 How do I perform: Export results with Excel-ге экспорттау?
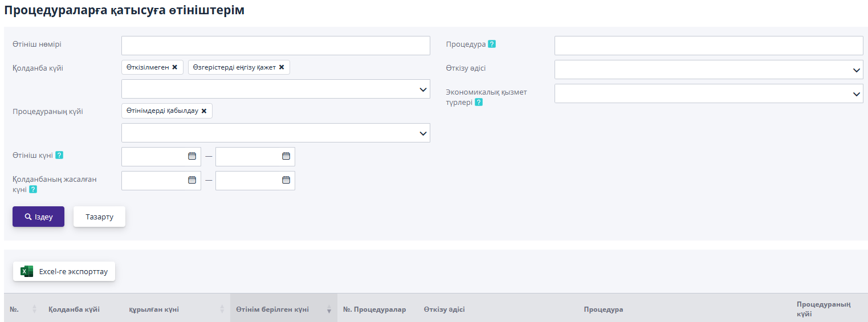click(x=64, y=272)
